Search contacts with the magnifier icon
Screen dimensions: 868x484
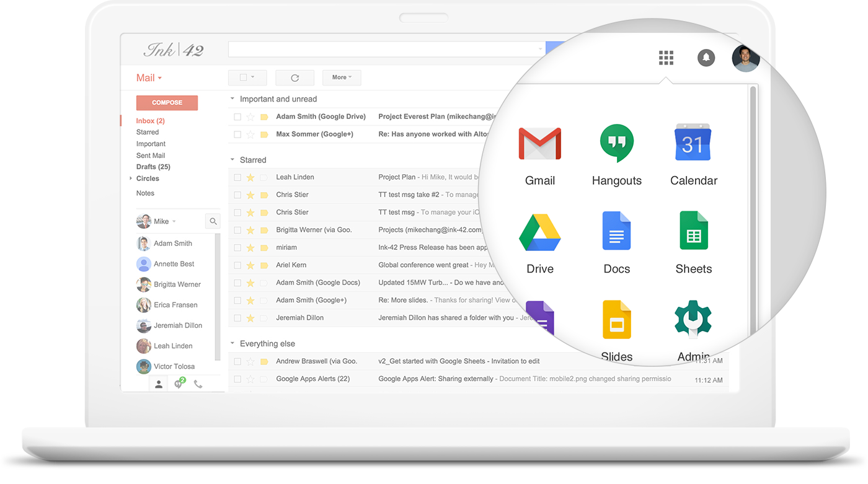tap(213, 221)
